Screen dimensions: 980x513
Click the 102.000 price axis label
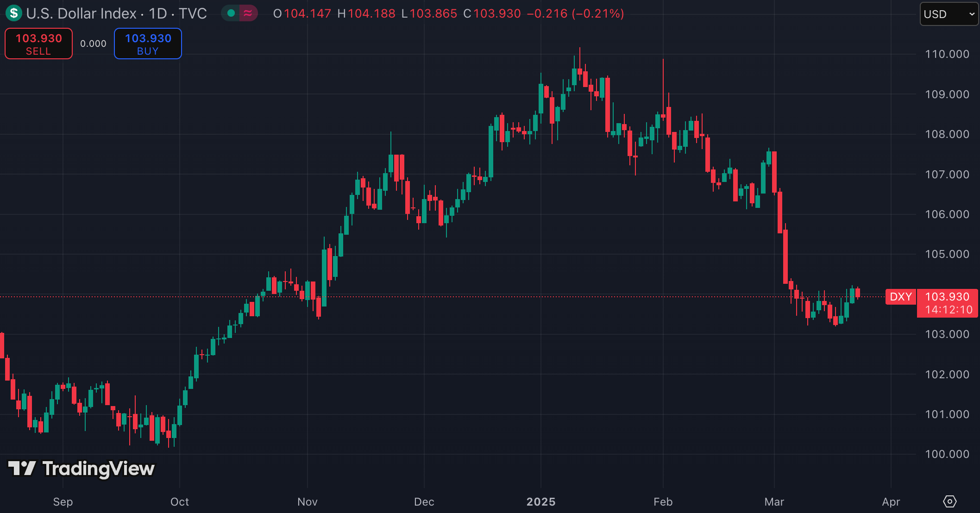point(947,375)
